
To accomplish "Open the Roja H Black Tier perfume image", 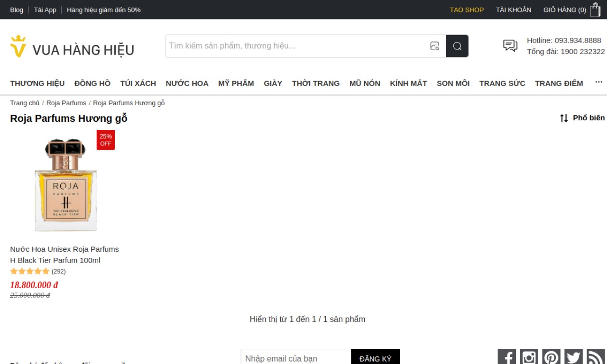I will 65,185.
